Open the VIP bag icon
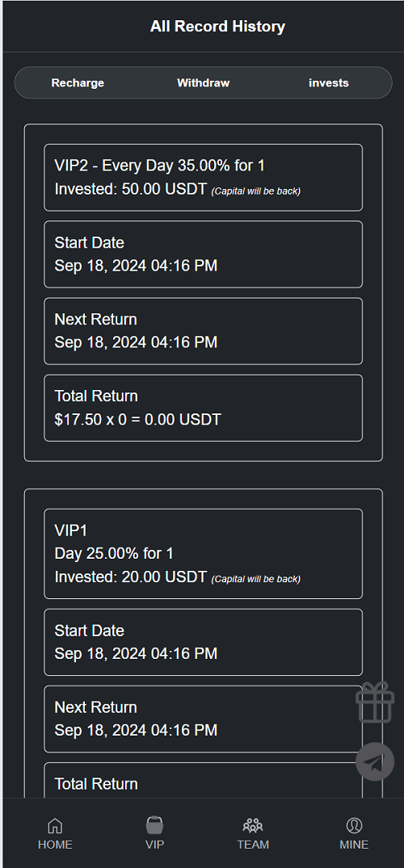The width and height of the screenshot is (404, 868). [154, 825]
